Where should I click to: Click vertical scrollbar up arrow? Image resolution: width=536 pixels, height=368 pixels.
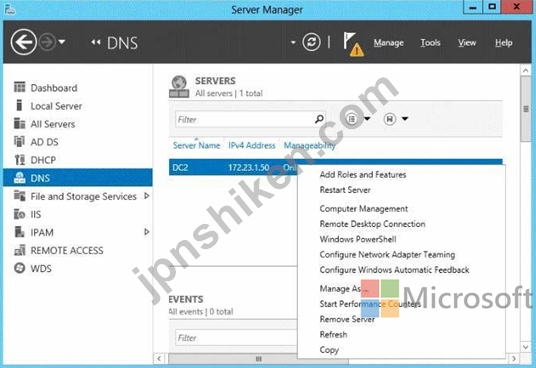point(525,71)
